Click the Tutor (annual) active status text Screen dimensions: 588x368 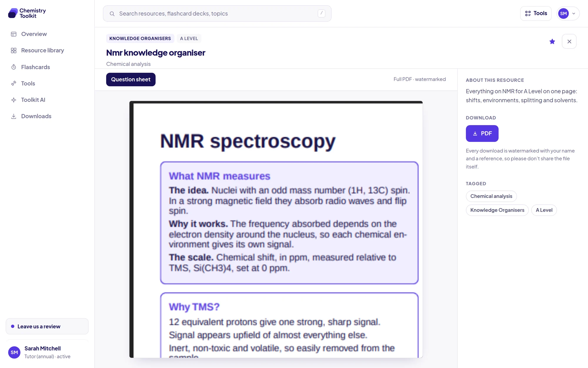(47, 357)
